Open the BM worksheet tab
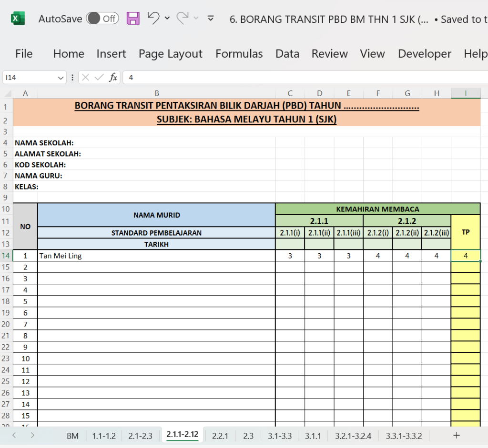The height and width of the screenshot is (448, 488). [x=72, y=435]
